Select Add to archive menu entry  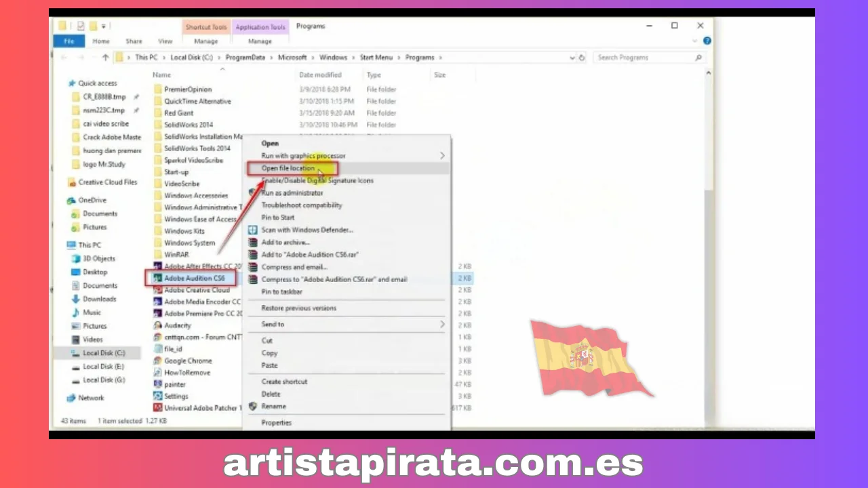[285, 242]
